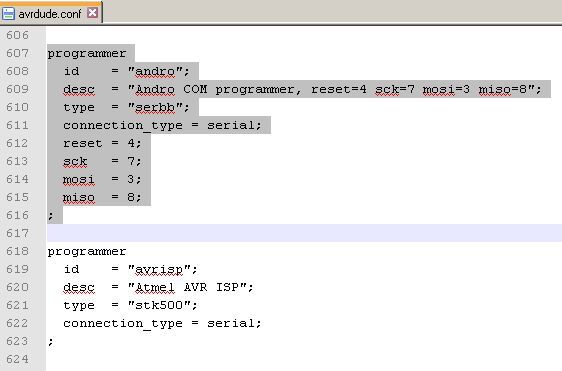The height and width of the screenshot is (371, 562).
Task: Click the word serial on line 611
Action: (x=231, y=125)
